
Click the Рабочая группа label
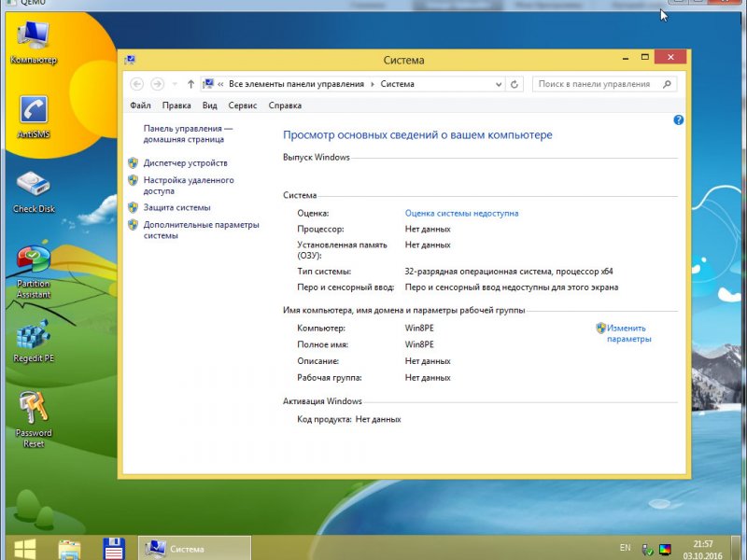(330, 378)
